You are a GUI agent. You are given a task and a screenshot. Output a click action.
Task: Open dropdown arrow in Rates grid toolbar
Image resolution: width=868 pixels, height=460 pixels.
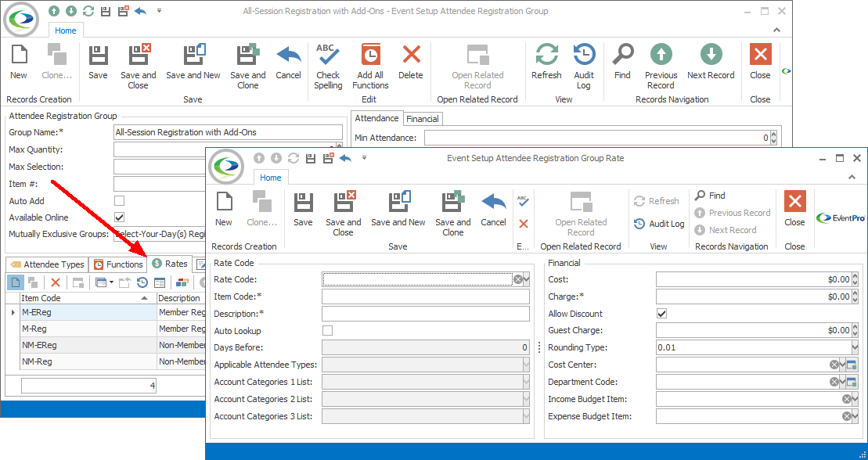pyautogui.click(x=112, y=283)
